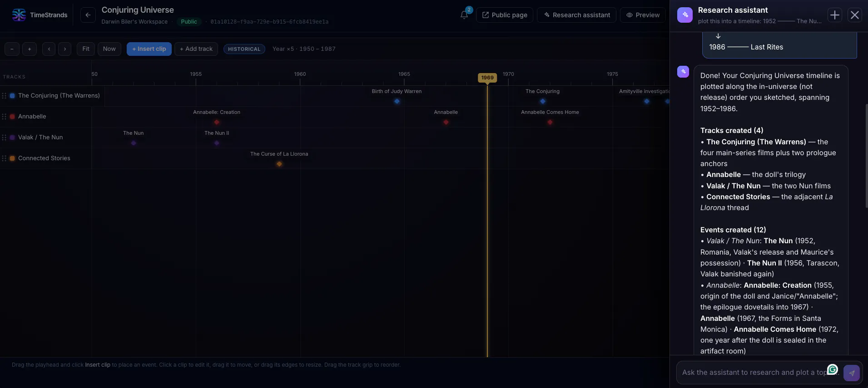
Task: Select The Conjuring event diamond
Action: (543, 101)
